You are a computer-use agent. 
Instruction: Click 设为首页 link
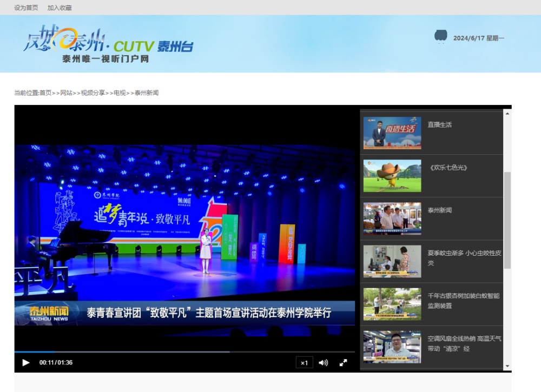click(x=26, y=8)
